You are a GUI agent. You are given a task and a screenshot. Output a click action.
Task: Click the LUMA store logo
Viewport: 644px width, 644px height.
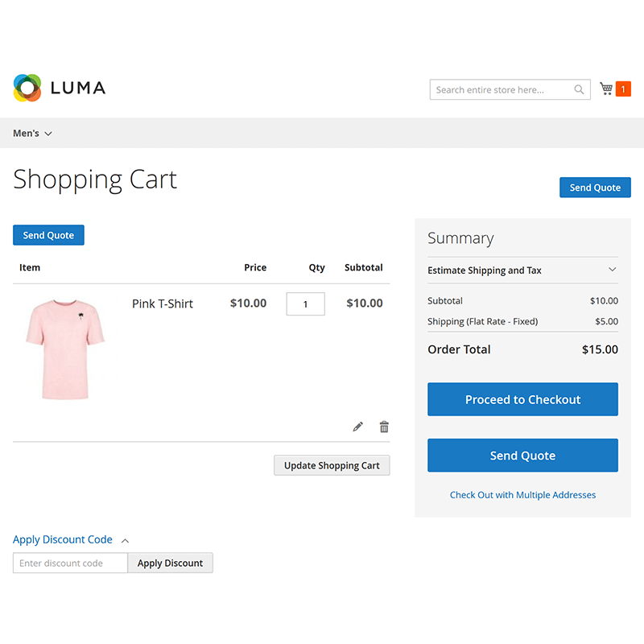[59, 89]
